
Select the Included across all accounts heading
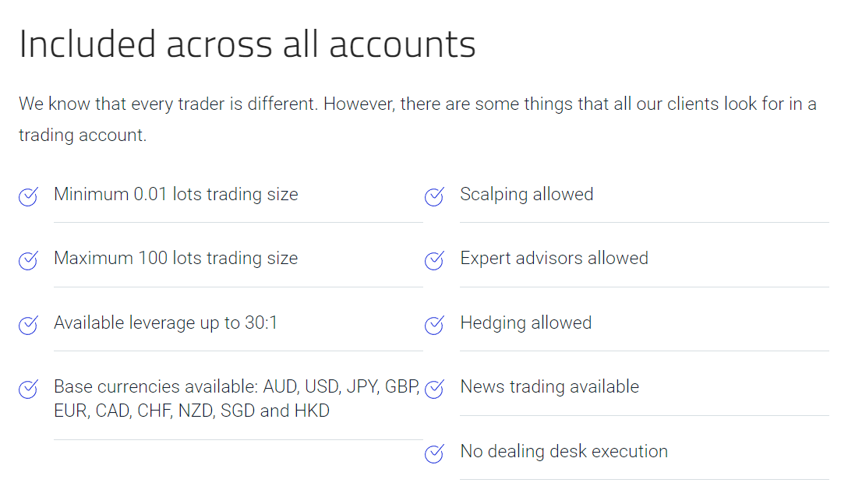tap(247, 44)
